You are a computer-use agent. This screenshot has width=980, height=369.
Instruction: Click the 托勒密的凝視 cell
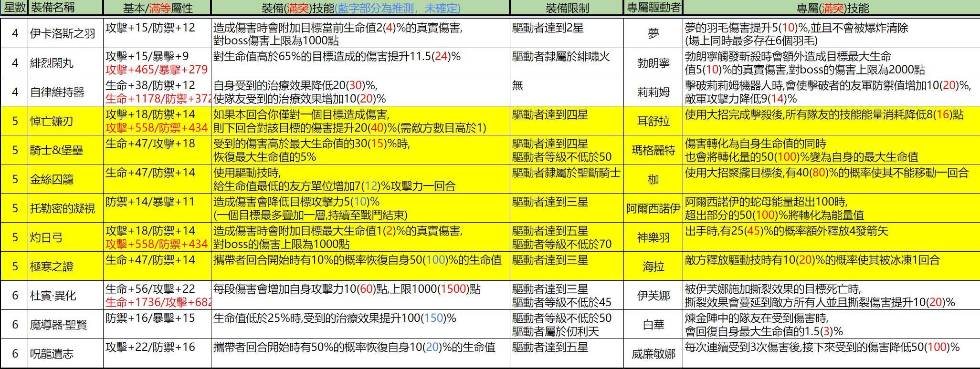point(65,208)
